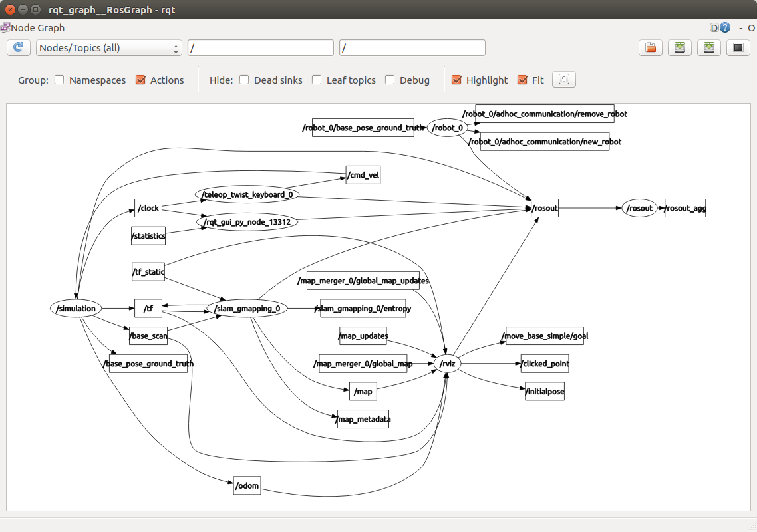This screenshot has height=532, width=757.
Task: Click the window's orange close button
Action: click(x=10, y=9)
